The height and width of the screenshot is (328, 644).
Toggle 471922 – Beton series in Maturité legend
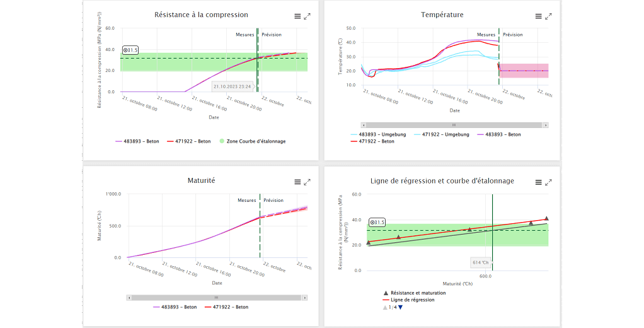coord(228,307)
